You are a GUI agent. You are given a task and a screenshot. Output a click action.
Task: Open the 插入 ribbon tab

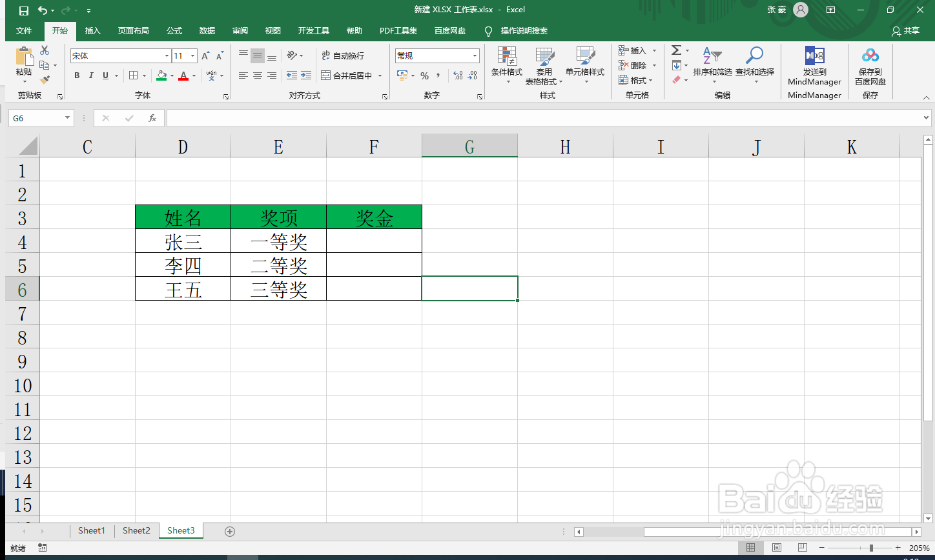tap(93, 31)
